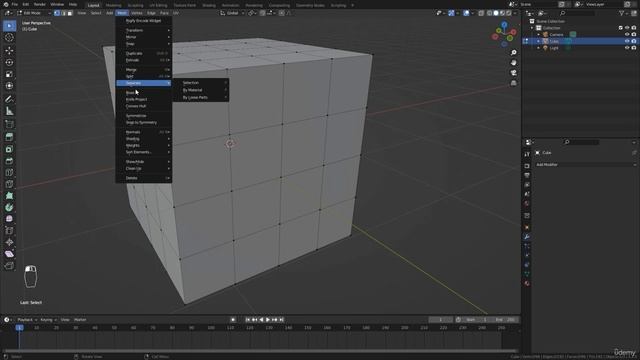Open the Playback dropdown in timeline
This screenshot has height=360, width=640.
click(x=27, y=320)
